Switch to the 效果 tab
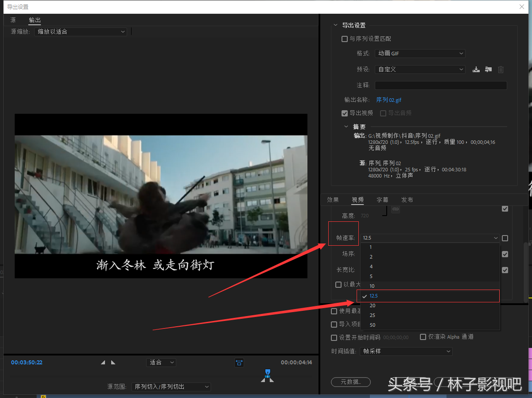Screen dimensions: 532x398 (x=333, y=200)
